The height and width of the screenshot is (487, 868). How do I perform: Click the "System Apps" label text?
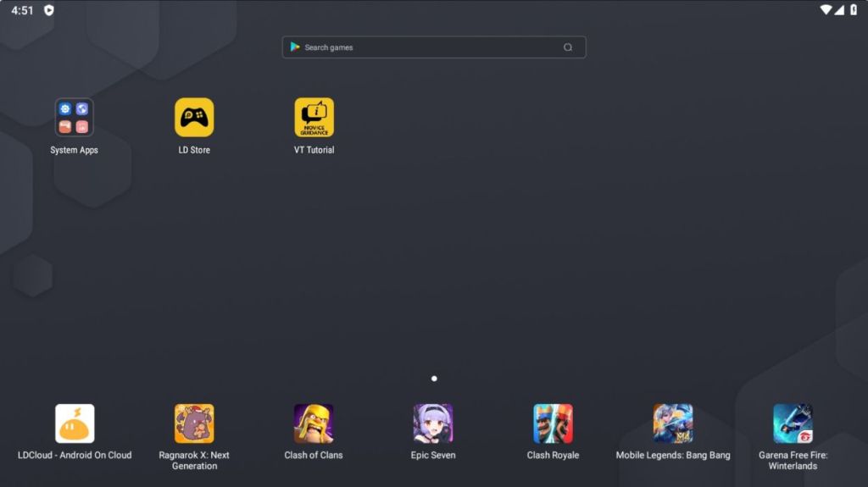coord(75,150)
